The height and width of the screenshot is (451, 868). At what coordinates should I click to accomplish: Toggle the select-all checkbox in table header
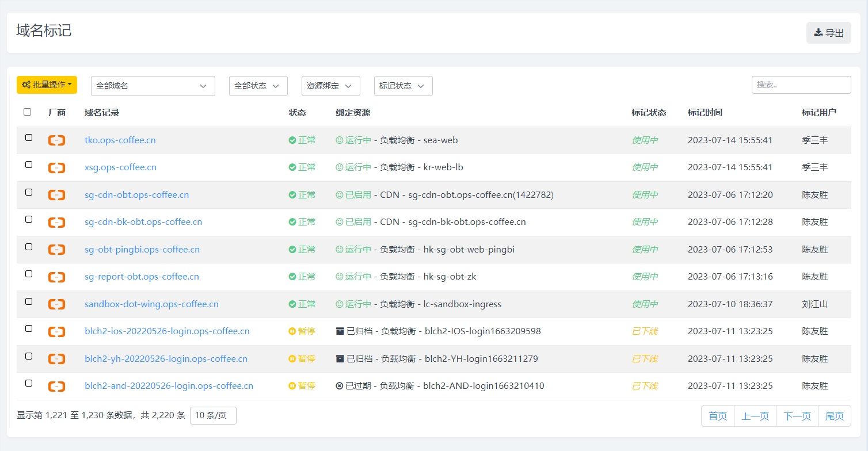tap(28, 112)
